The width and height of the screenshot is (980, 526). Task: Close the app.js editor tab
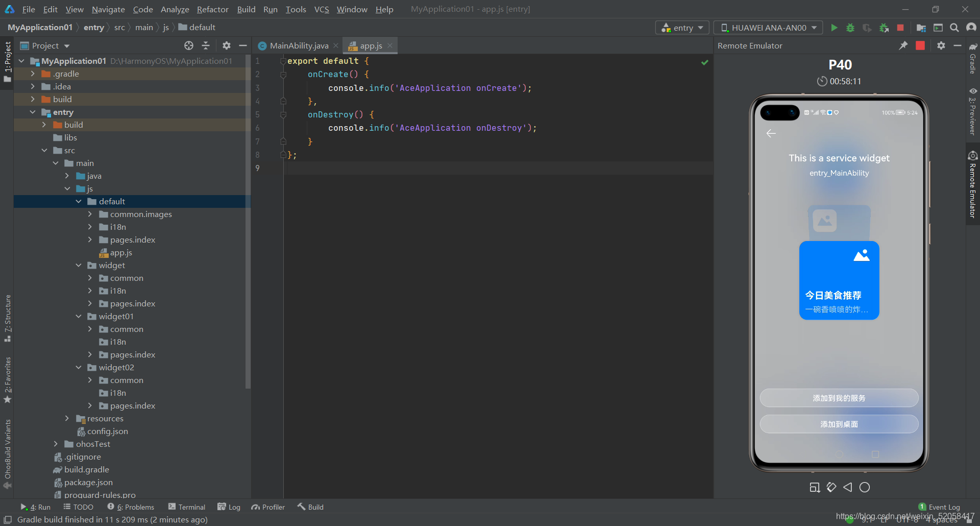(390, 45)
